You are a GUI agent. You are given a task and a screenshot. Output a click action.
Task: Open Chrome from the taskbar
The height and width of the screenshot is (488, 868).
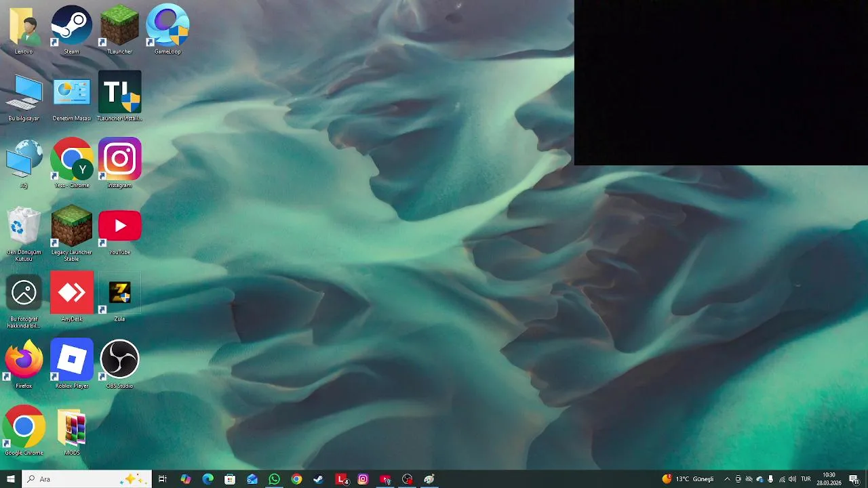click(296, 479)
